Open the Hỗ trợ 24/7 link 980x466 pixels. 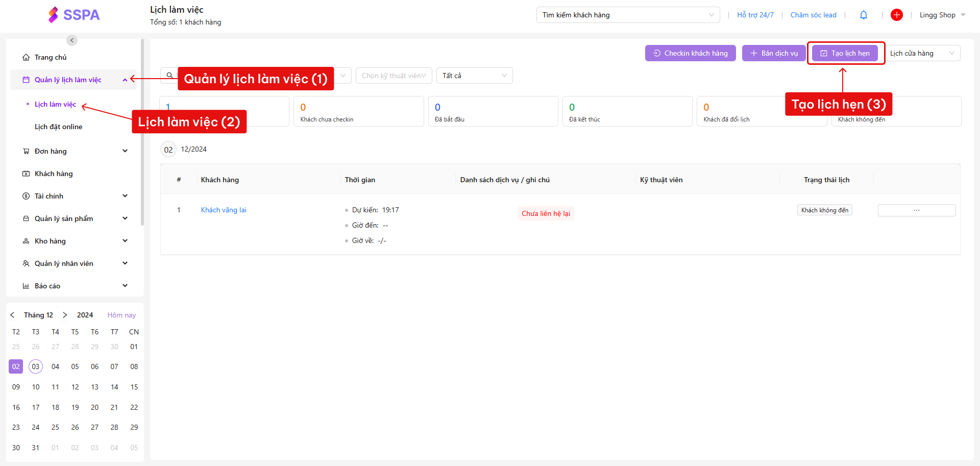755,15
